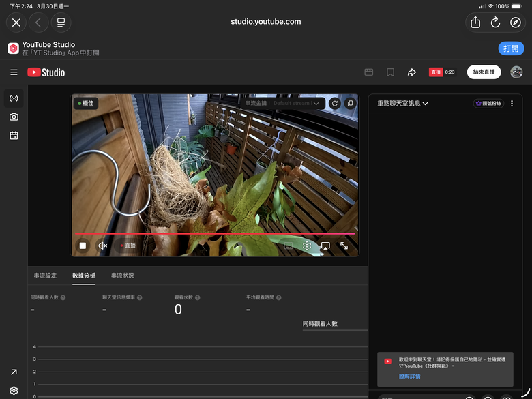Open the channel avatar account menu

point(516,72)
